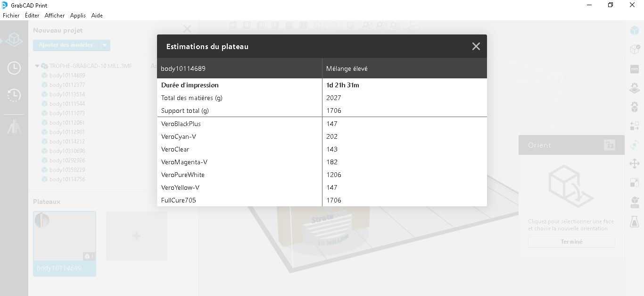Open the tray settings icon in right toolbar
Viewport: 644px width, 296px height.
635,88
